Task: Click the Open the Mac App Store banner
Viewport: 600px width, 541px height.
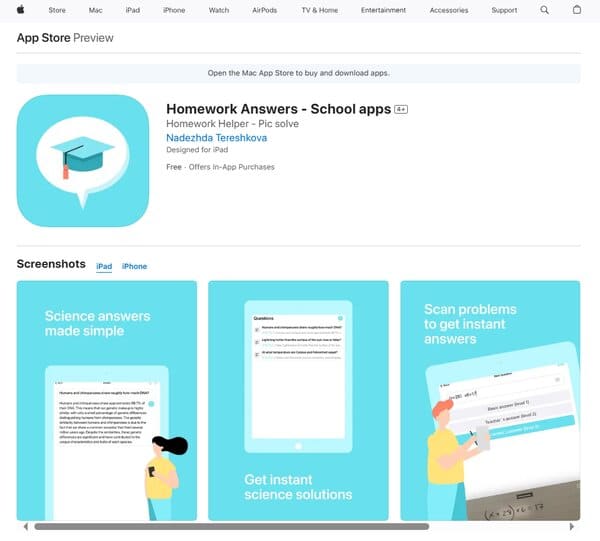Action: tap(298, 73)
